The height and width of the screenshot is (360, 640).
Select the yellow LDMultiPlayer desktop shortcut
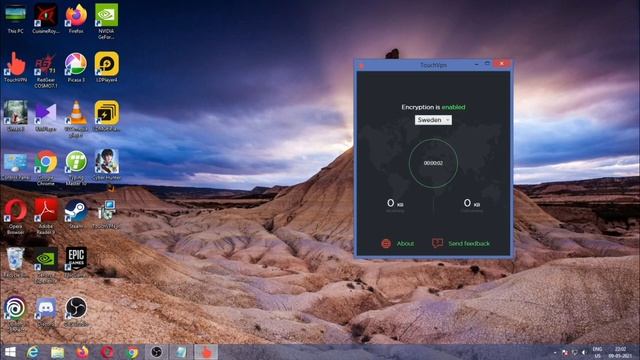coord(107,116)
